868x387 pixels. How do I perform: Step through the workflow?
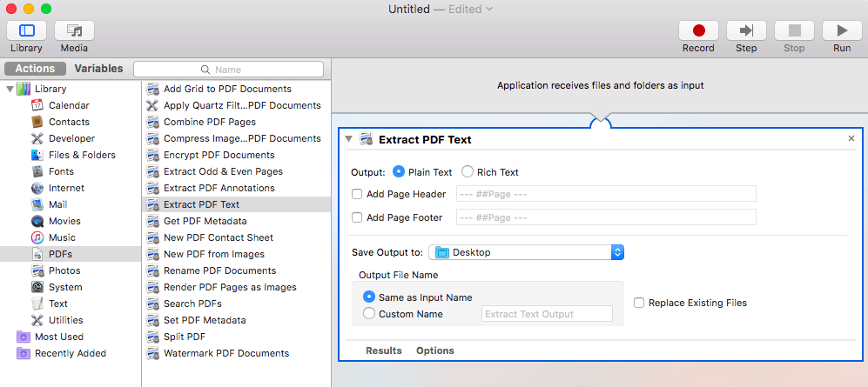click(746, 30)
